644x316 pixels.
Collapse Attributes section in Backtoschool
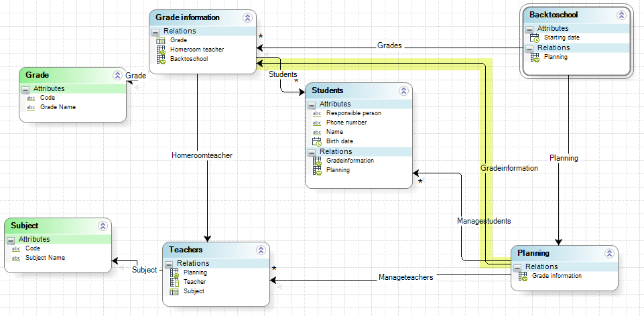coord(529,29)
